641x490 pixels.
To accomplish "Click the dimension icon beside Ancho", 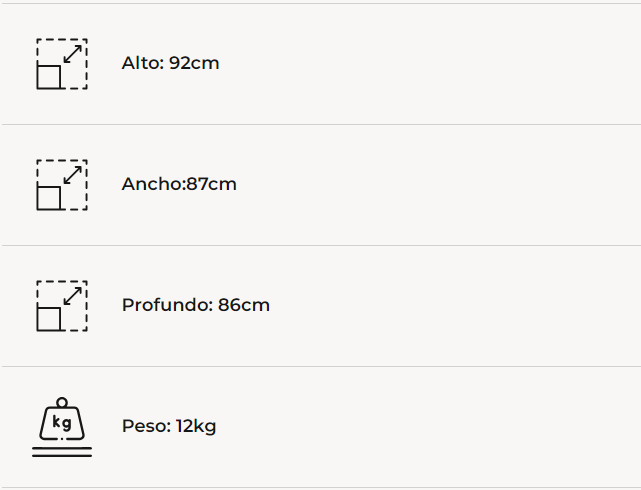I will 62,185.
